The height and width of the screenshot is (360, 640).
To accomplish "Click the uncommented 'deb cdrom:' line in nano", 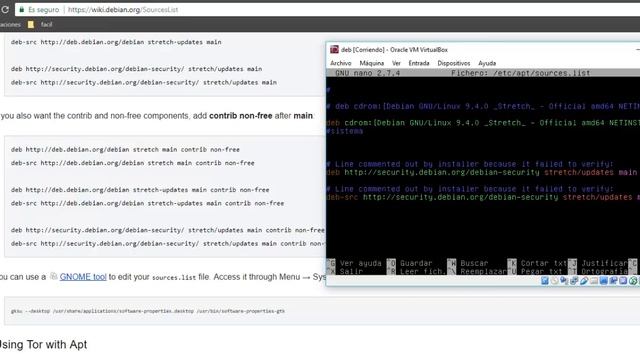I will click(x=483, y=122).
